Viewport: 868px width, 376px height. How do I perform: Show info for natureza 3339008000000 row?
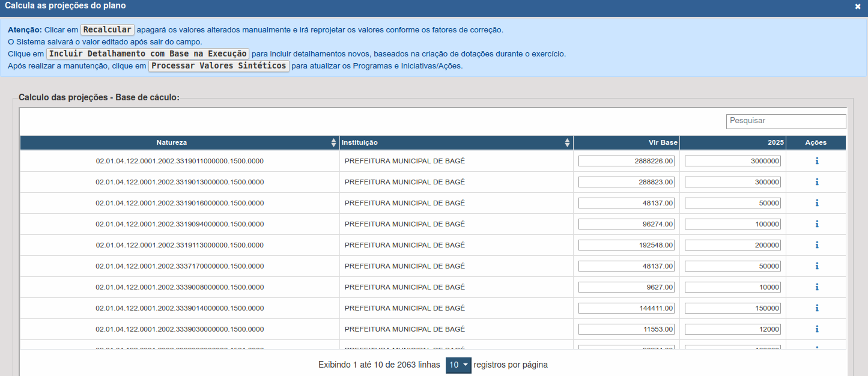[x=817, y=287]
